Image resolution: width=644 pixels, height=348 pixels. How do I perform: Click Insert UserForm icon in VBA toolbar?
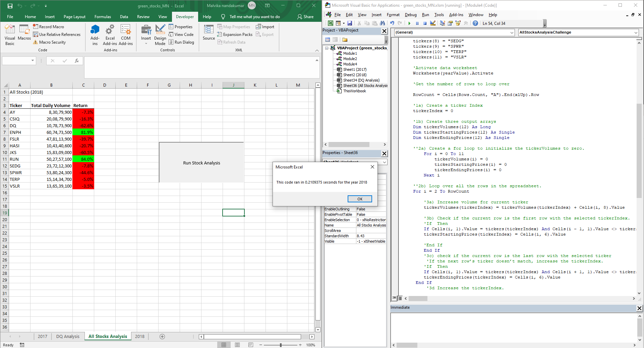click(x=338, y=23)
